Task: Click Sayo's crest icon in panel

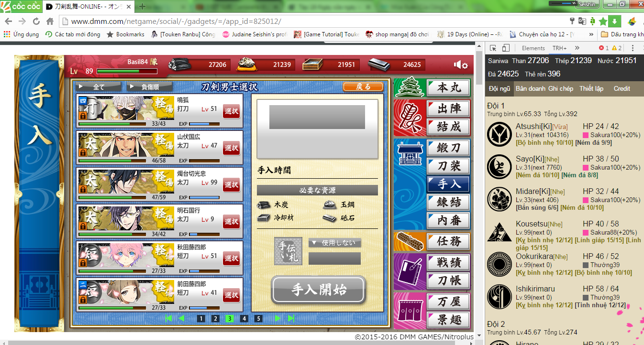Action: (x=499, y=167)
